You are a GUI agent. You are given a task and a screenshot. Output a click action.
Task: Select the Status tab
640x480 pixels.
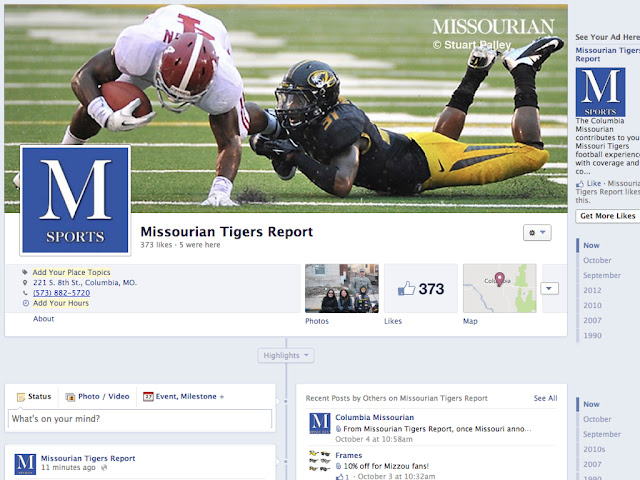tap(34, 396)
